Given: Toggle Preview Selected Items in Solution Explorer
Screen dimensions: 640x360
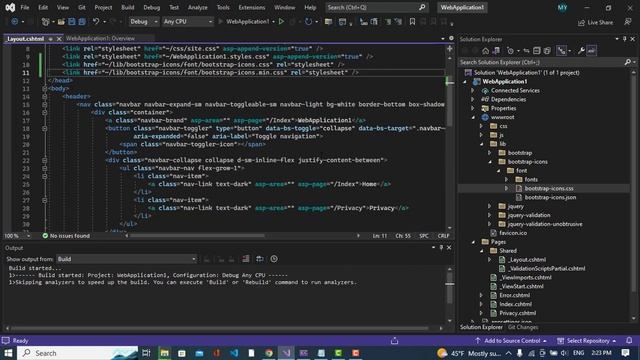Looking at the screenshot, I should point(591,51).
